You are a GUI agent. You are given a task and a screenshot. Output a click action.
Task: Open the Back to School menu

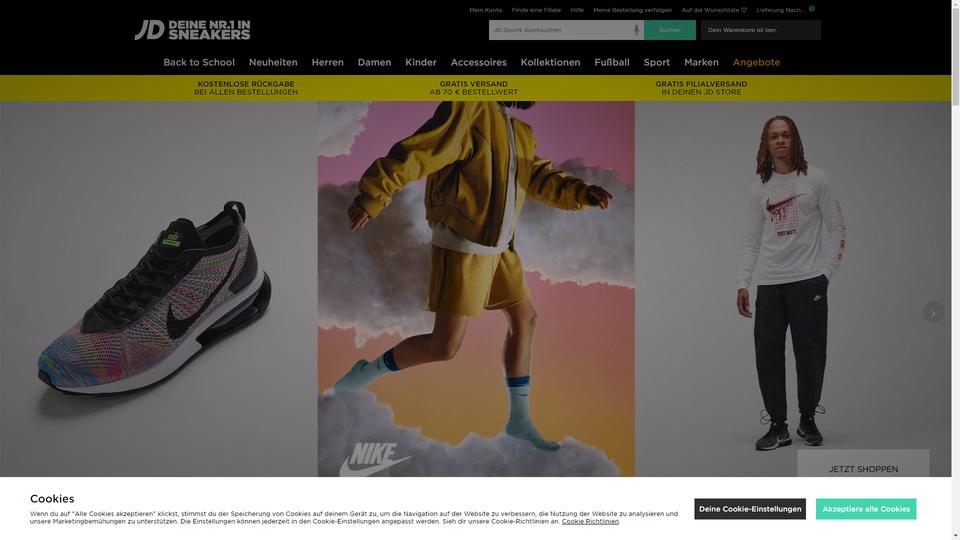tap(199, 62)
